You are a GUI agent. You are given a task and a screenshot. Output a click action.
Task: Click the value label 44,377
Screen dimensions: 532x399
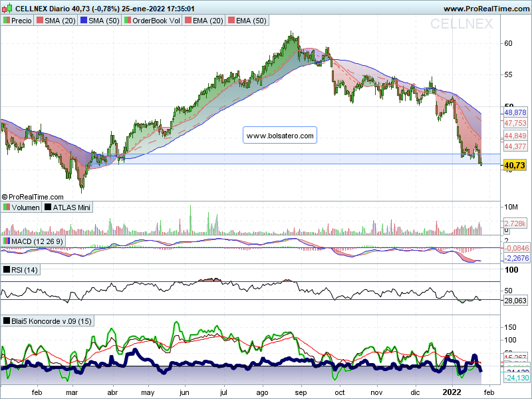[515, 146]
